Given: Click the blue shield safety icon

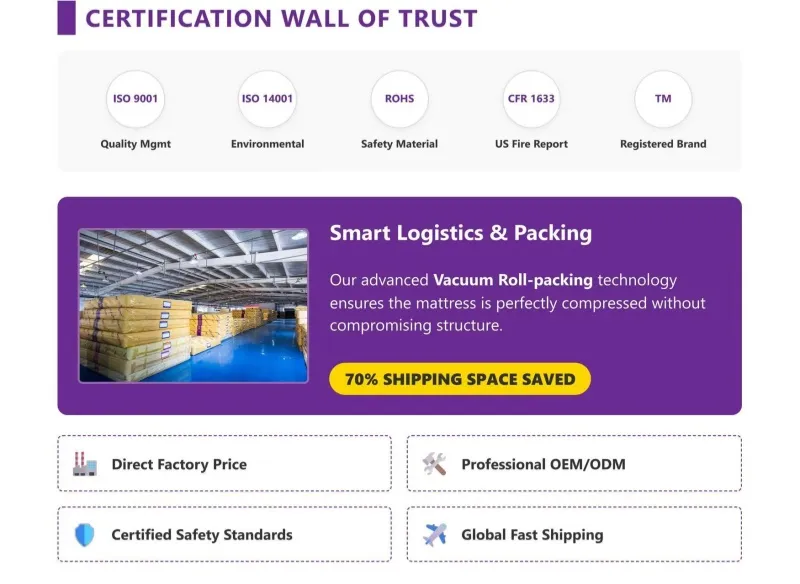Looking at the screenshot, I should click(x=85, y=535).
